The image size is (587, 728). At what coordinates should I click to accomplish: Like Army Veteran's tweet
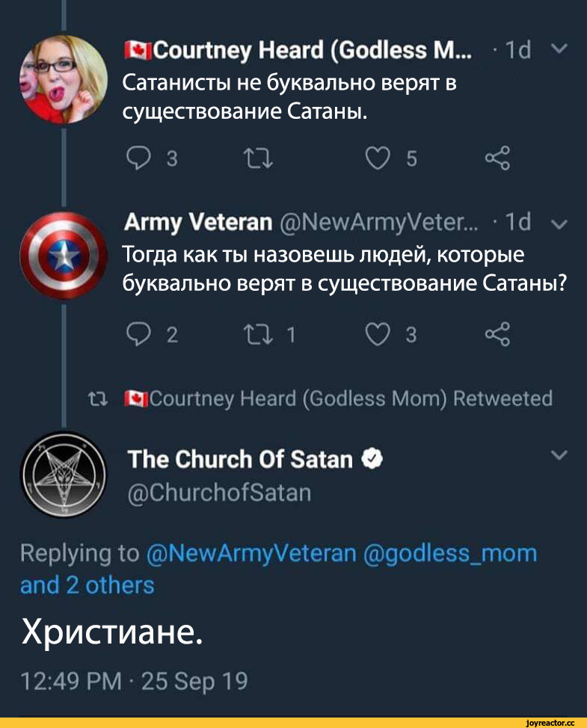coord(375,335)
